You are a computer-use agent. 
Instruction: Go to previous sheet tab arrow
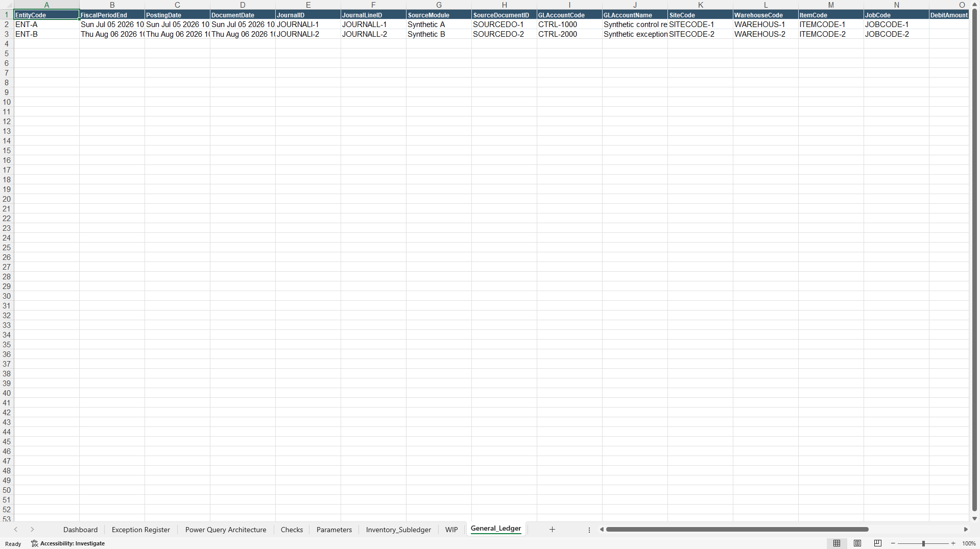point(16,530)
